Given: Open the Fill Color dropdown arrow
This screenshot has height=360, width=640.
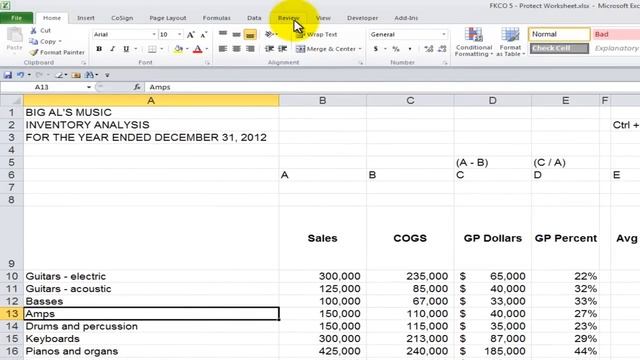Looking at the screenshot, I should (x=187, y=49).
